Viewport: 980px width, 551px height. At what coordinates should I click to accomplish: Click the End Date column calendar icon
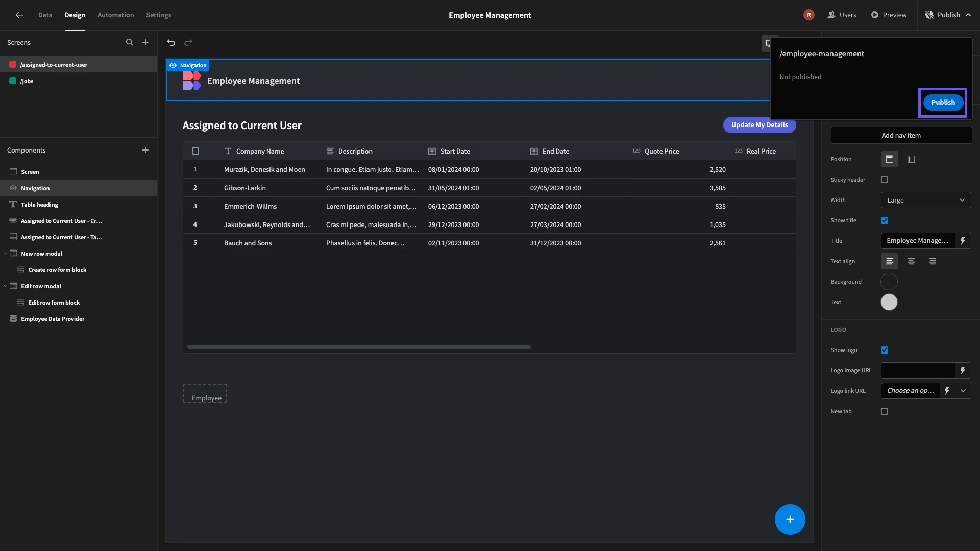click(x=534, y=151)
